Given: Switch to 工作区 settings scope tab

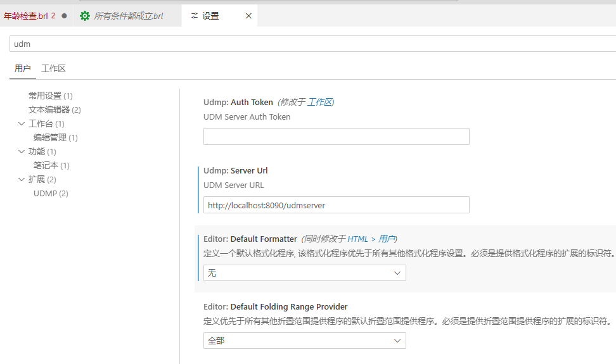Looking at the screenshot, I should point(53,68).
